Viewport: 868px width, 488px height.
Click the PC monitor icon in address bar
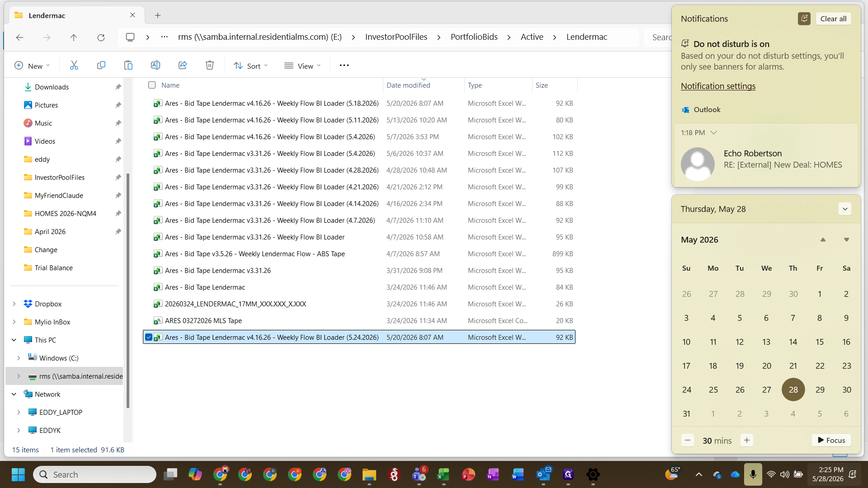coord(130,37)
